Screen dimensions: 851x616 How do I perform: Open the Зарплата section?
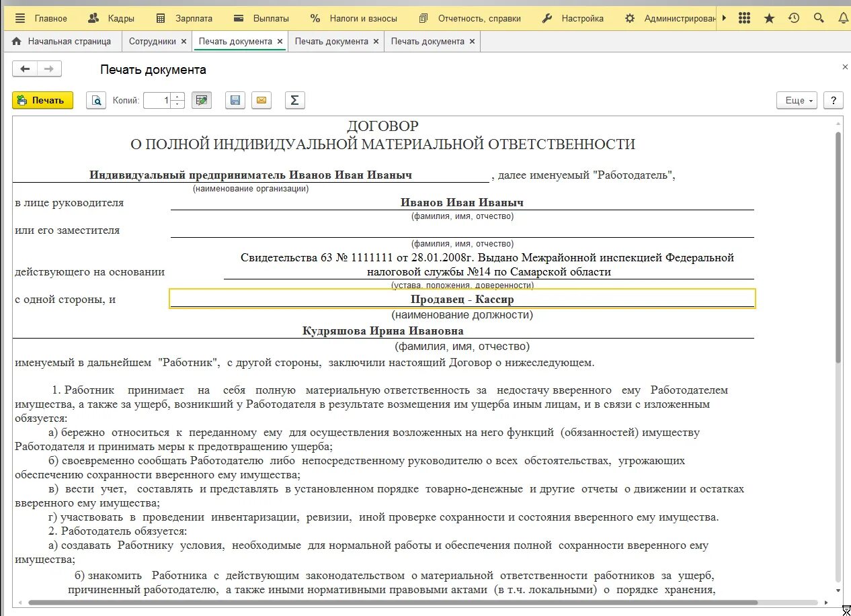pyautogui.click(x=184, y=18)
